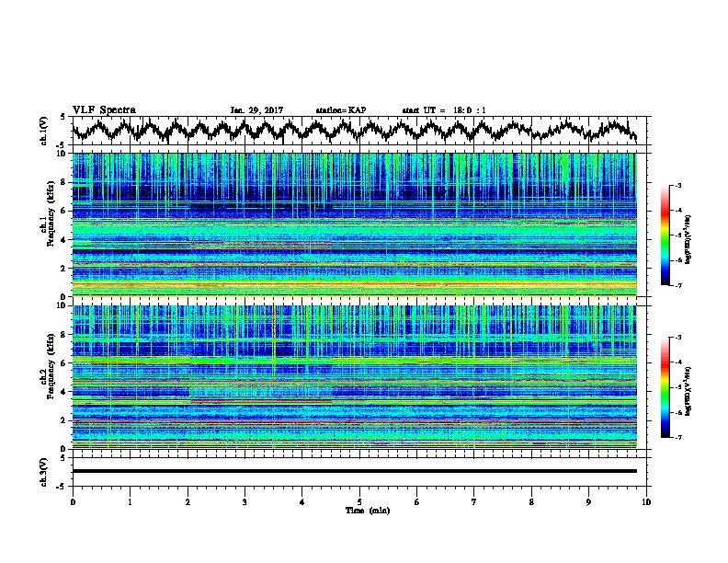This screenshot has height=563, width=728.
Task: Click time axis tick label "5"
Action: (x=359, y=501)
